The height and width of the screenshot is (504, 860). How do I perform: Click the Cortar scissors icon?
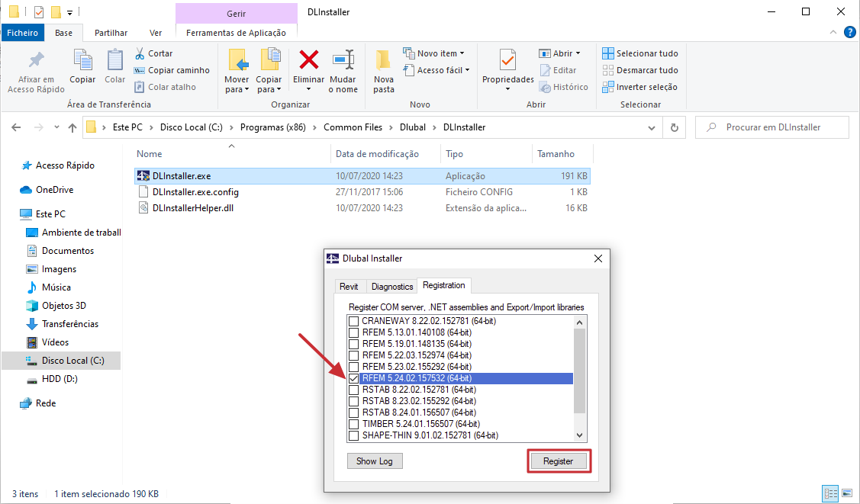pos(140,53)
